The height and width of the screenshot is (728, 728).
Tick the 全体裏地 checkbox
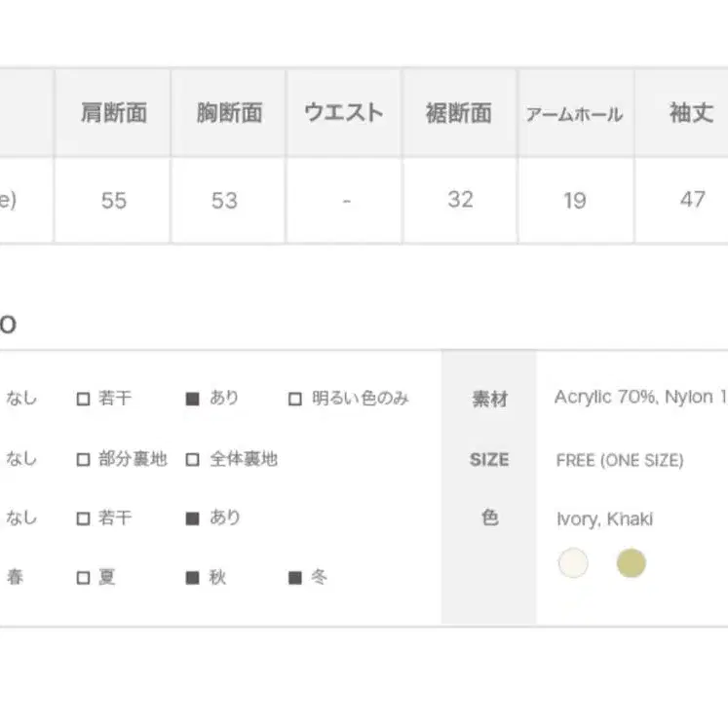click(193, 459)
